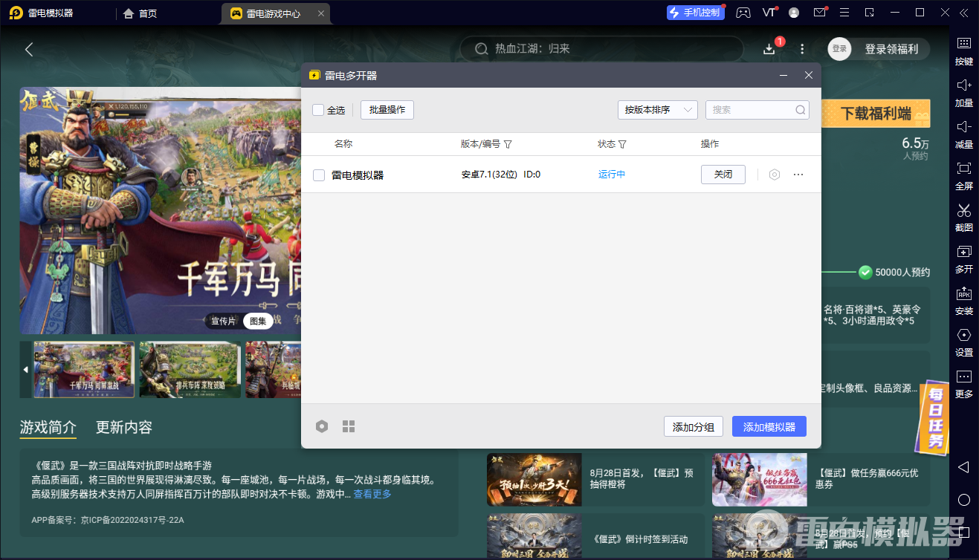The image size is (979, 560).
Task: Check the 全选 select-all checkbox
Action: click(x=318, y=110)
